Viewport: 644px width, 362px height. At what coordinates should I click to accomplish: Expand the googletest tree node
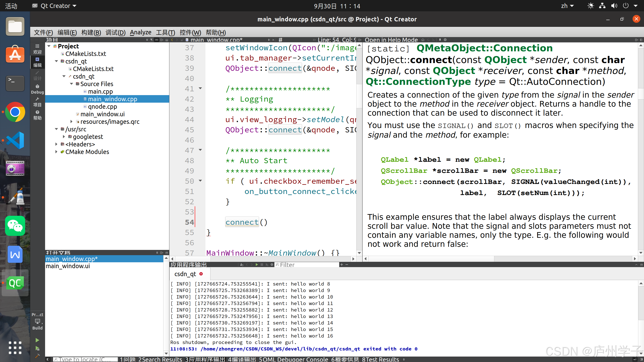coord(64,137)
